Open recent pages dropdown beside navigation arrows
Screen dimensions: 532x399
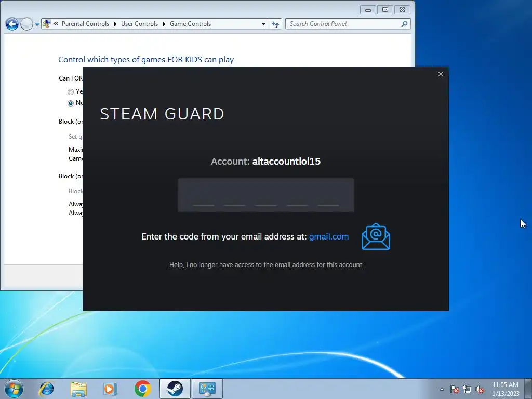(x=37, y=24)
